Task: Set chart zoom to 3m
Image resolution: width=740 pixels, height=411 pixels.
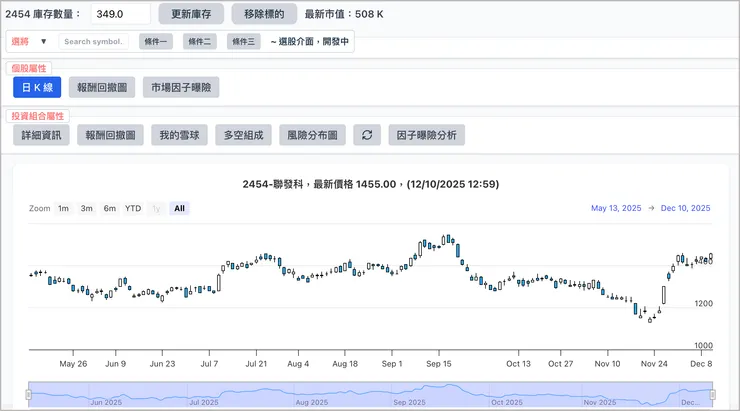Action: 86,208
